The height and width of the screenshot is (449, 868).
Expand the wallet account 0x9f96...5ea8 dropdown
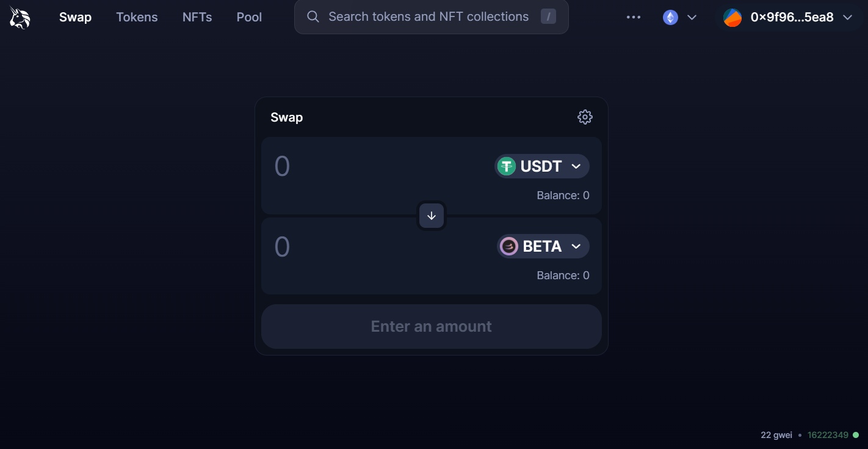point(847,17)
